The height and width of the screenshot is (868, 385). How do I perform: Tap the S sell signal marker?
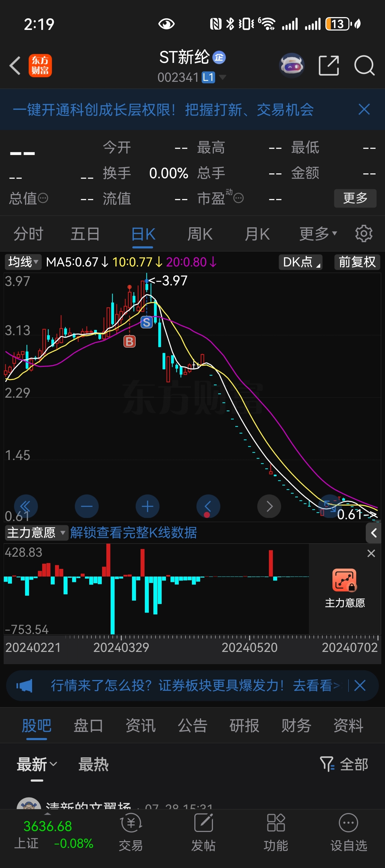click(146, 323)
